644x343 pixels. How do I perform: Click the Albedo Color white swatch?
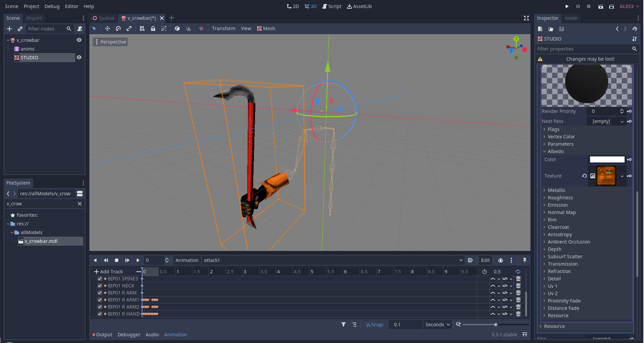point(607,159)
